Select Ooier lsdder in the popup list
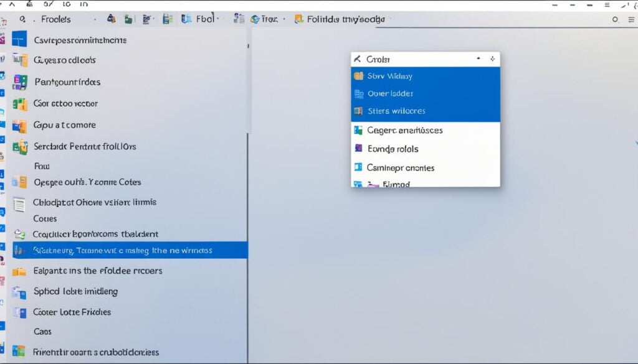 point(425,93)
